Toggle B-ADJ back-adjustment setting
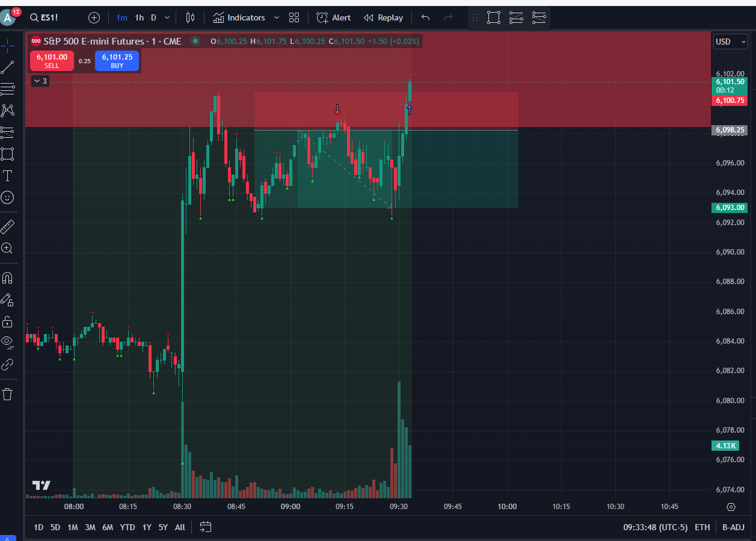Viewport: 756px width, 541px height. 733,527
